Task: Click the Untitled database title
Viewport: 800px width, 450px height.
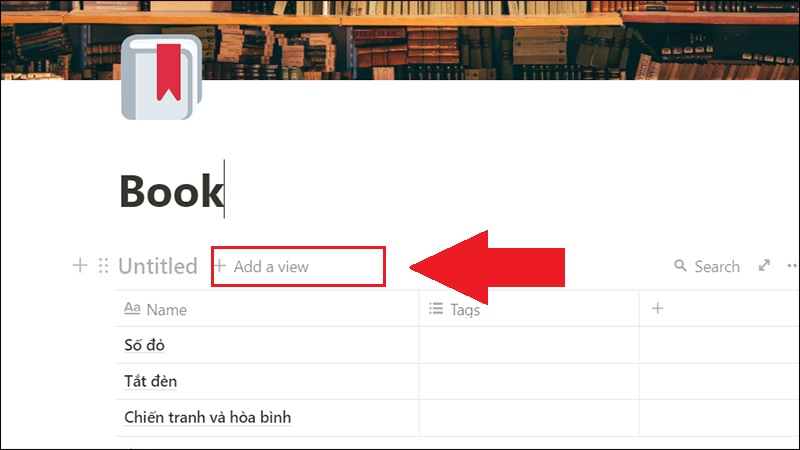Action: click(158, 266)
